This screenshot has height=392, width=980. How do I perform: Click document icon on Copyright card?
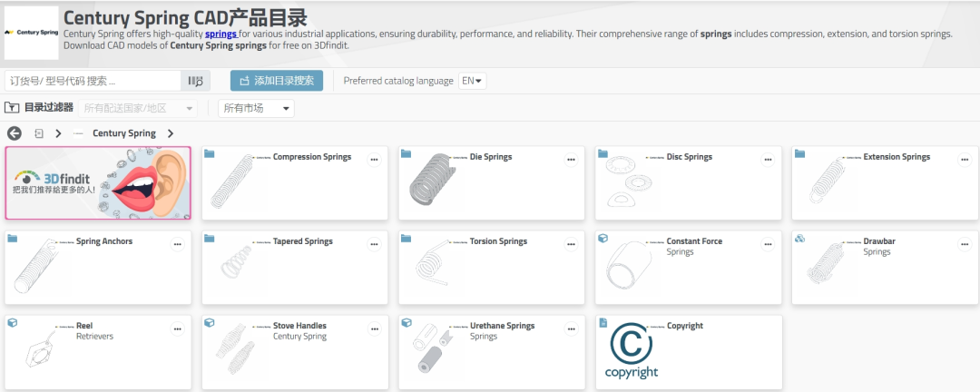click(603, 323)
